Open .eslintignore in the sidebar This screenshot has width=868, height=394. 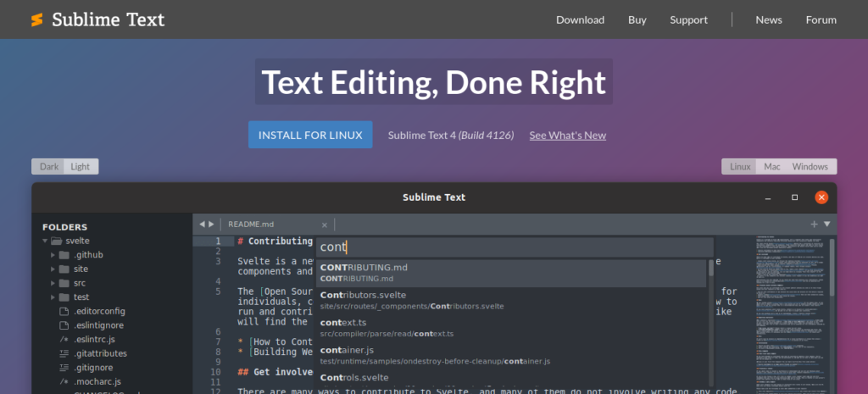[x=98, y=325]
